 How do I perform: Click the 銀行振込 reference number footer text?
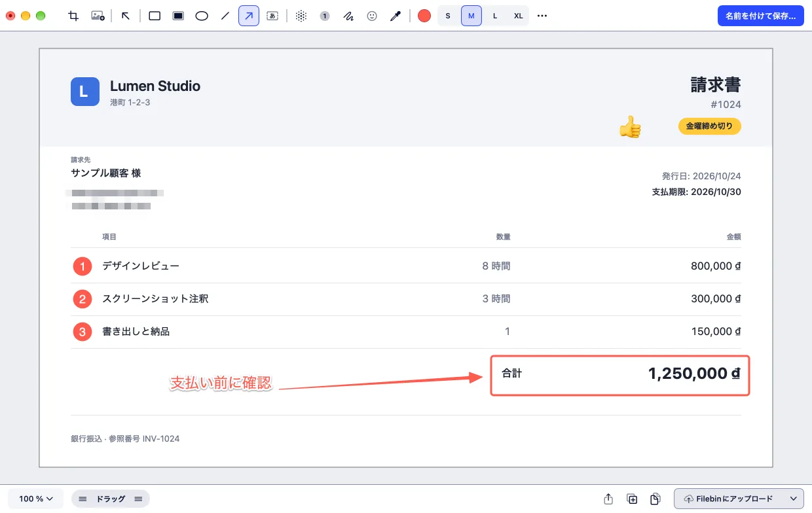[x=125, y=438]
